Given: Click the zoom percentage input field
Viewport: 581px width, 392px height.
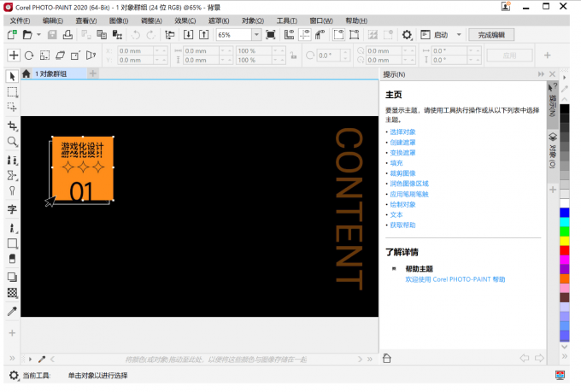Looking at the screenshot, I should point(234,35).
